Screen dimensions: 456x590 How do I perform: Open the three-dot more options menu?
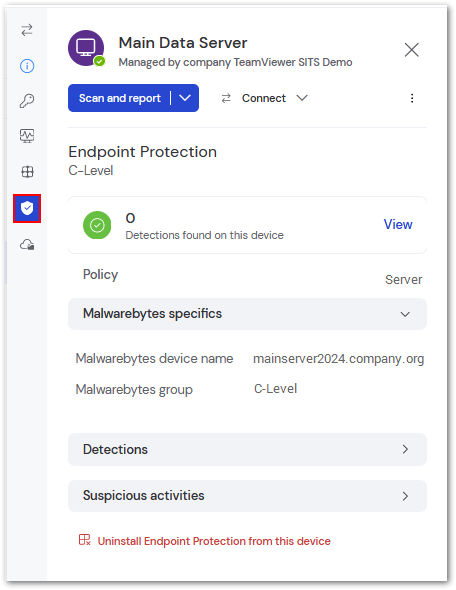pos(412,98)
